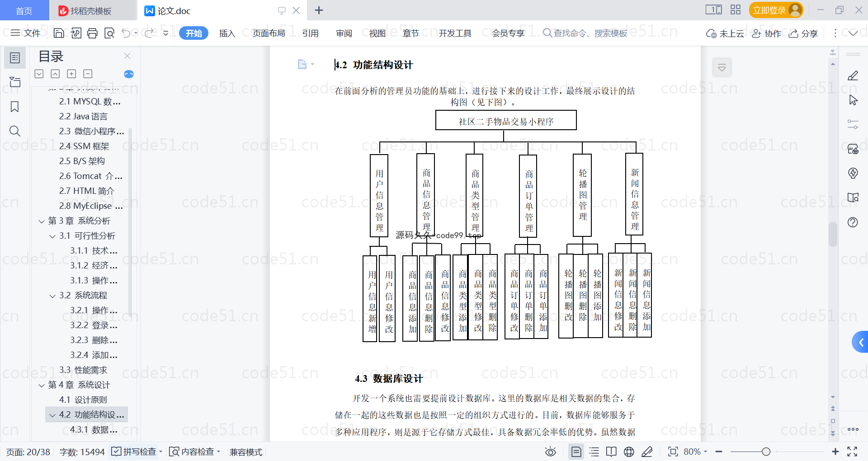Switch to the 页面布局 ribbon tab
This screenshot has width=868, height=461.
click(x=269, y=33)
